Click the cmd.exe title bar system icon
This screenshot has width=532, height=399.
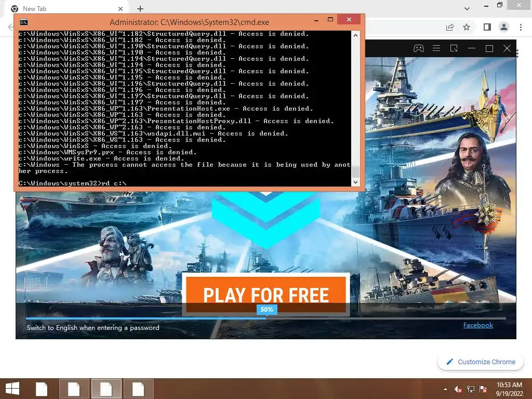click(24, 22)
